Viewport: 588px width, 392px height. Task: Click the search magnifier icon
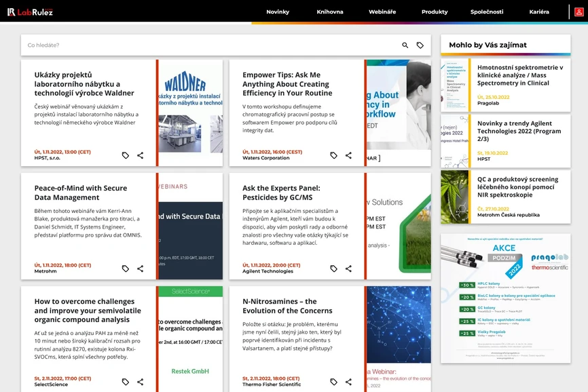405,45
